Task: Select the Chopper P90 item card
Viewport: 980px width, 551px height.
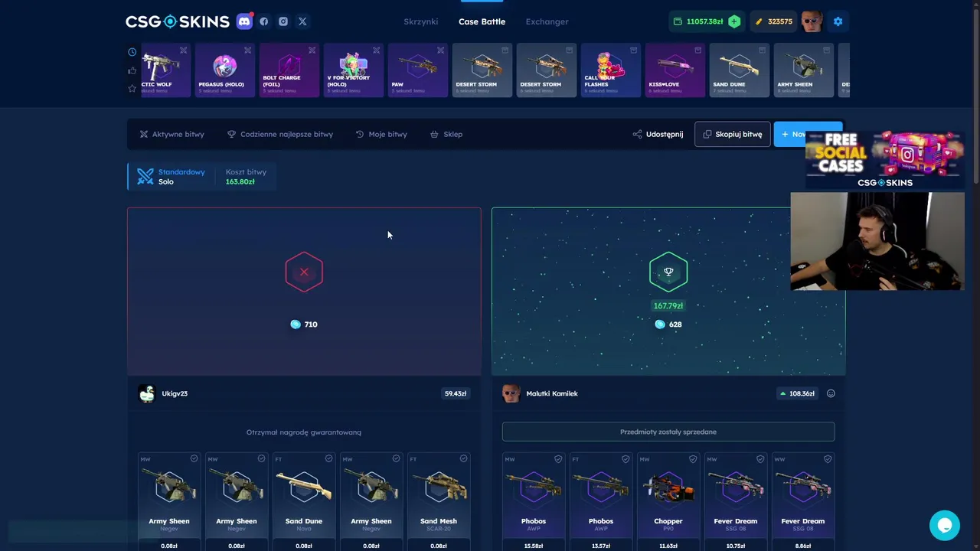Action: pos(668,501)
